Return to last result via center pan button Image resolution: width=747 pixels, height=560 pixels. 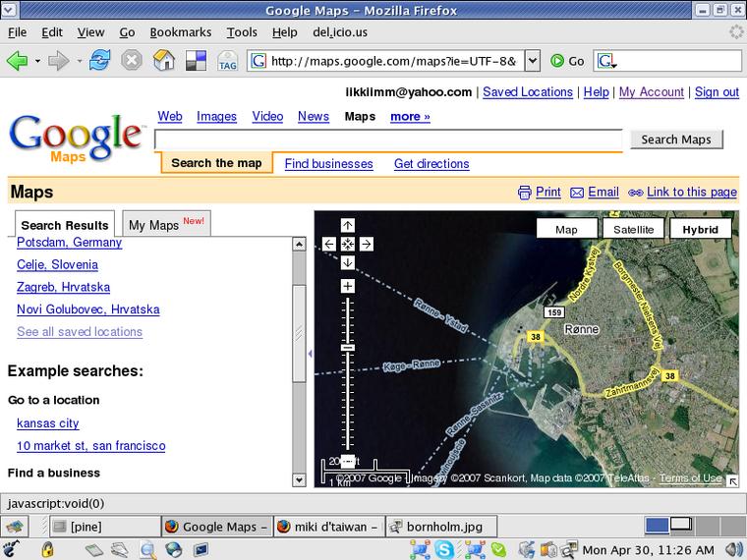tap(347, 244)
